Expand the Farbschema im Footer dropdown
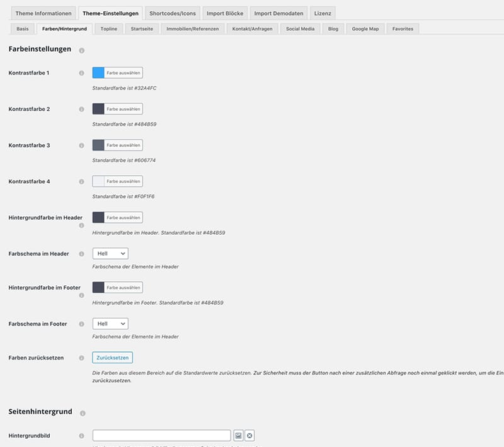 click(x=110, y=324)
